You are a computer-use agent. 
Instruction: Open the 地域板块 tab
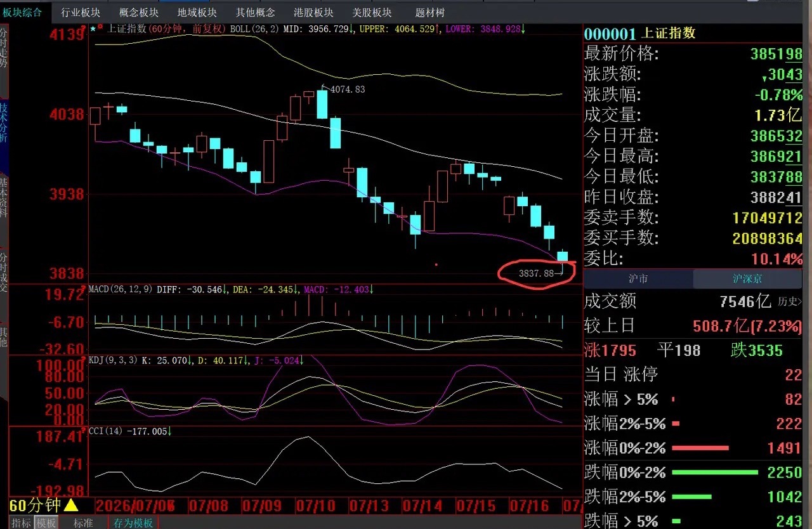click(197, 12)
